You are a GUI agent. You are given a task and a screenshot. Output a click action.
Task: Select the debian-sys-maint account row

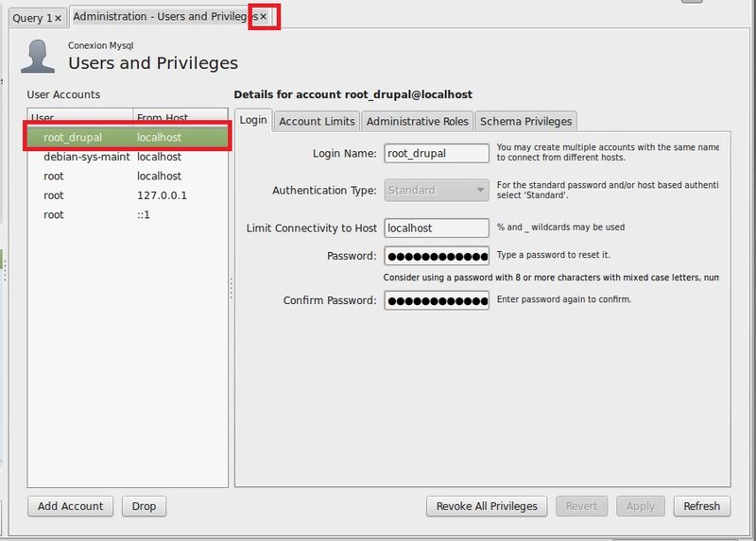[128, 157]
